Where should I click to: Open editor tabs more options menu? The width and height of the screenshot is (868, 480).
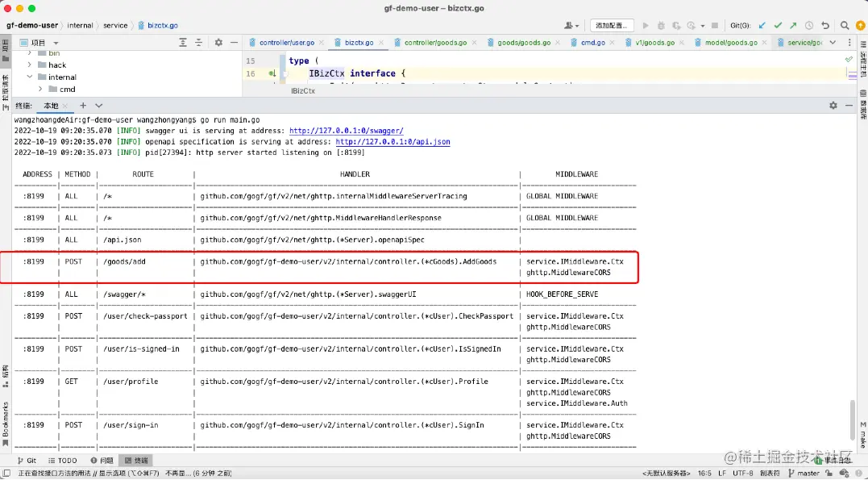click(x=849, y=43)
